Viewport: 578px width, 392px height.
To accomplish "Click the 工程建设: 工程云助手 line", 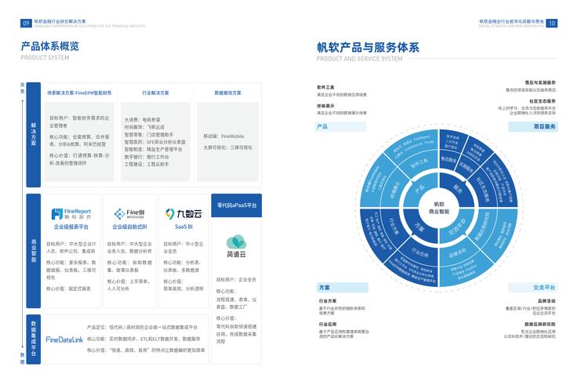I will [147, 165].
